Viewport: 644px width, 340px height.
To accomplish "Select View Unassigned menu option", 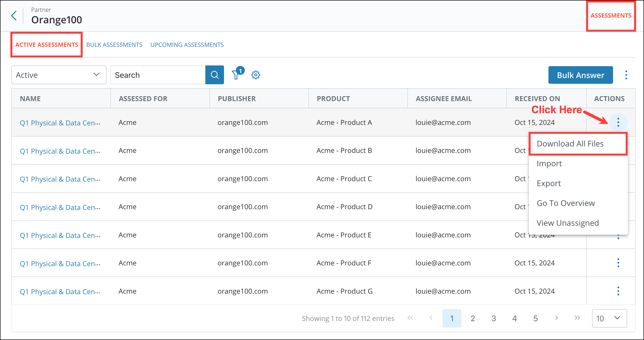I will (568, 223).
